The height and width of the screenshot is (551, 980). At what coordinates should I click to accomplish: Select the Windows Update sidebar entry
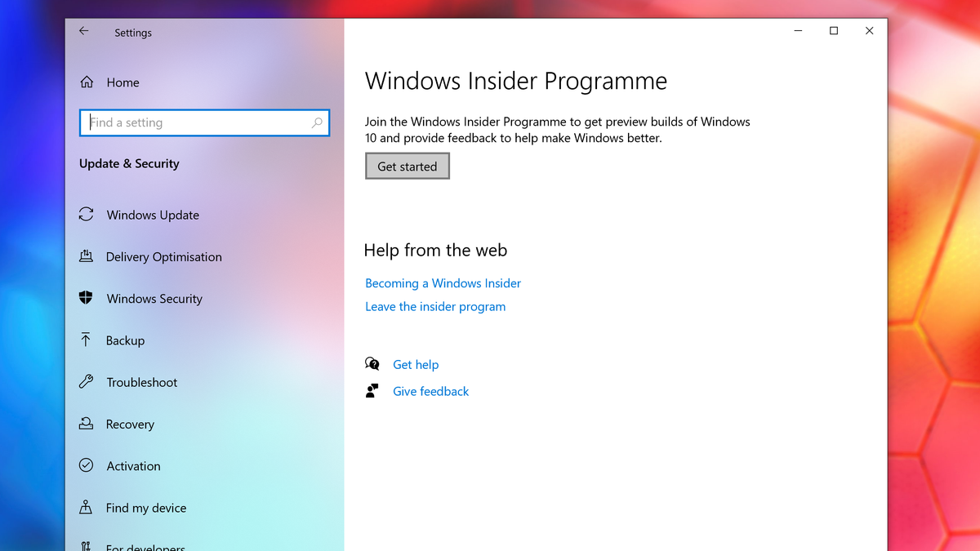point(152,215)
